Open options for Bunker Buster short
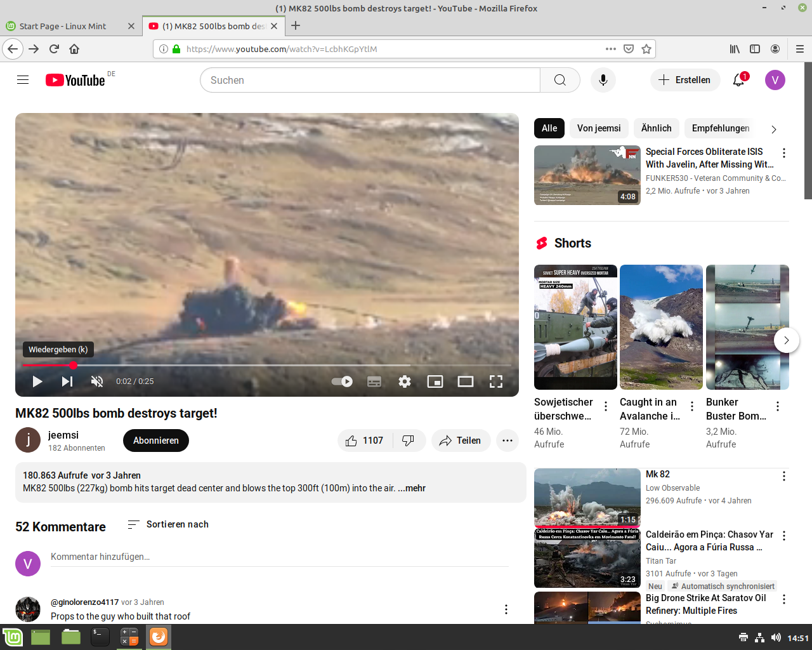This screenshot has width=812, height=650. (x=778, y=406)
